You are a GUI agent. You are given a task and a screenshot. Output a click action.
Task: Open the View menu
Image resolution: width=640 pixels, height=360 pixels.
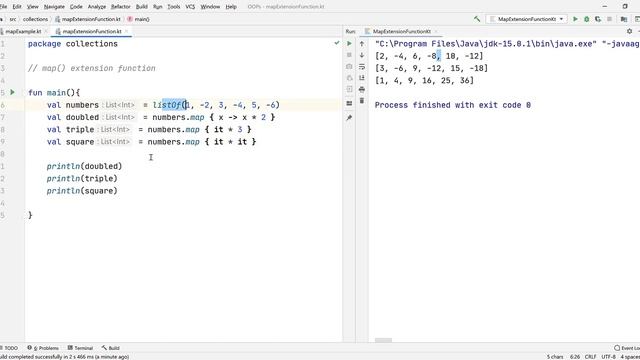click(32, 7)
